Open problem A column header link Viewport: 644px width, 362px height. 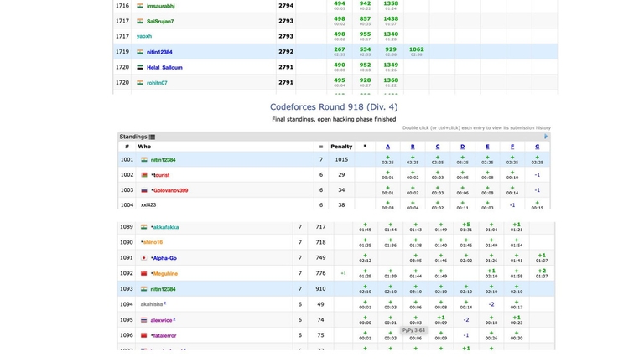pyautogui.click(x=387, y=147)
